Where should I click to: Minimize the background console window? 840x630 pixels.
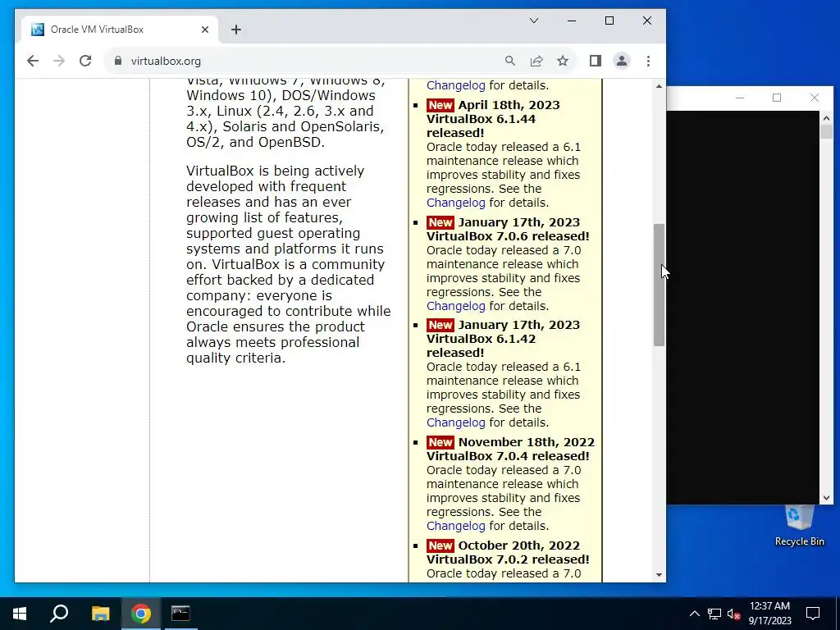click(x=740, y=98)
